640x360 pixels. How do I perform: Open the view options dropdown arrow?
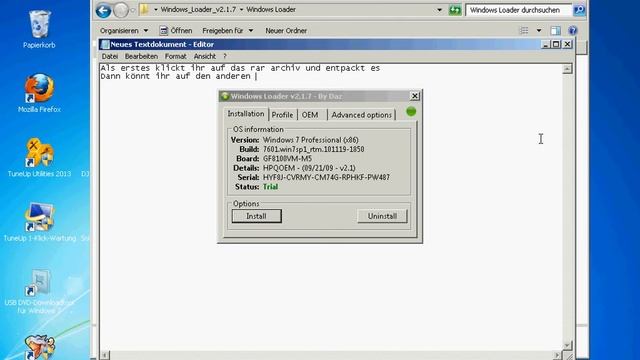[x=539, y=31]
